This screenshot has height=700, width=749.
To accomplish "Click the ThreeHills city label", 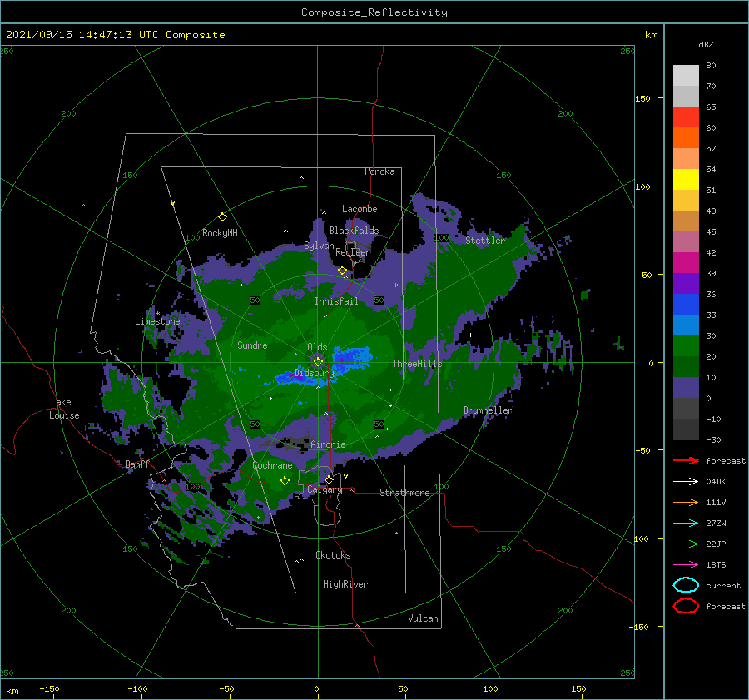I will [x=418, y=364].
